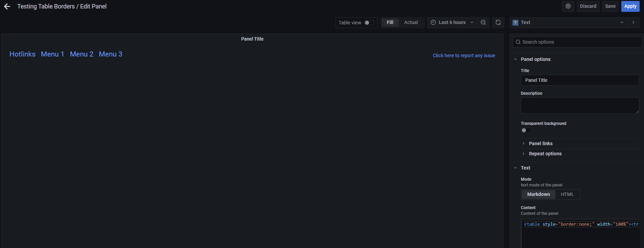Click the Title input containing Panel Title
This screenshot has width=644, height=248.
pos(580,80)
